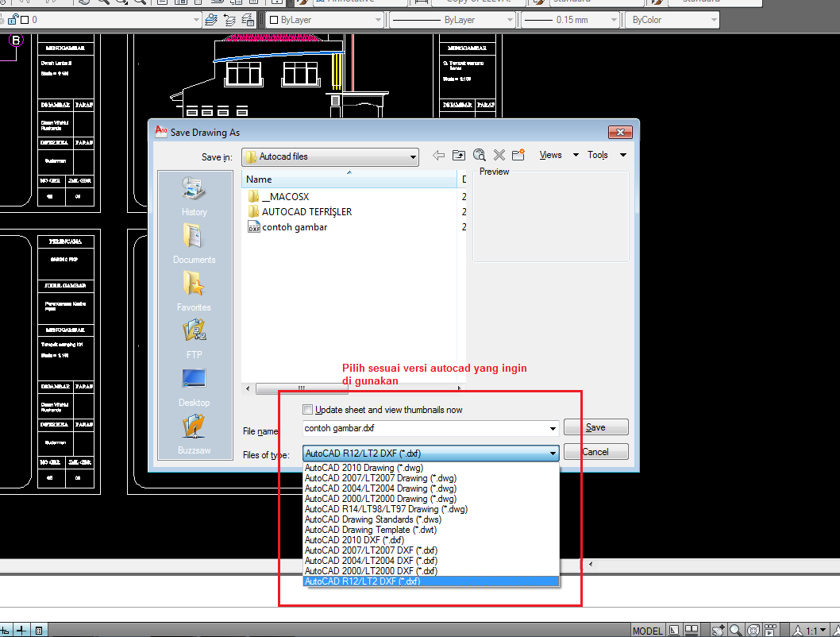Click the Save button
Viewport: 840px width, 637px height.
pos(595,427)
